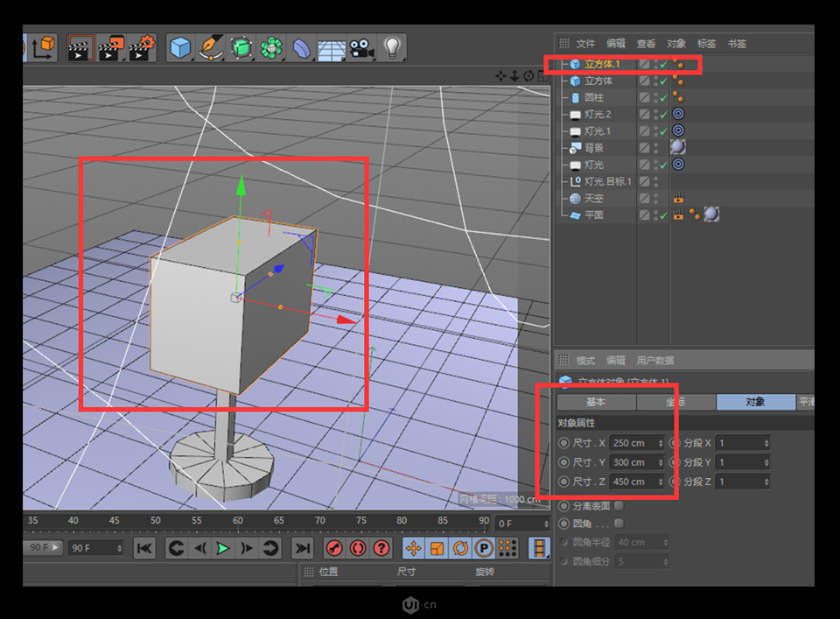
Task: Enable the 圆角 checkbox in object properties
Action: pos(619,524)
